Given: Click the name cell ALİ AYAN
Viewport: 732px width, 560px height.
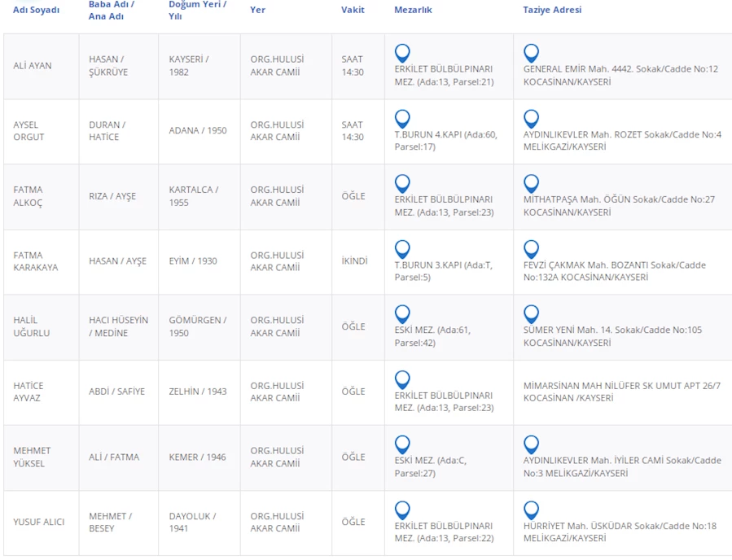Looking at the screenshot, I should (x=33, y=66).
